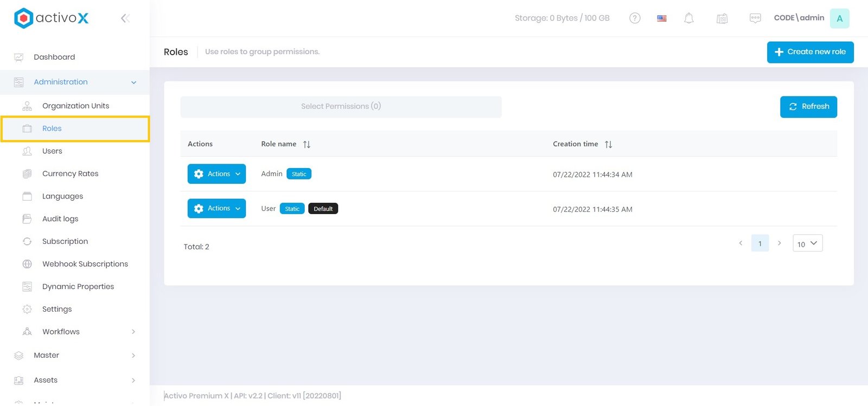Click the calendar icon in the header
The height and width of the screenshot is (406, 868).
click(722, 18)
